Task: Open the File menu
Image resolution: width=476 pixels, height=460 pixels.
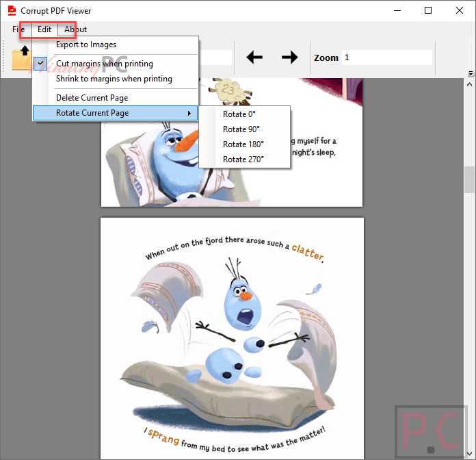Action: 18,29
